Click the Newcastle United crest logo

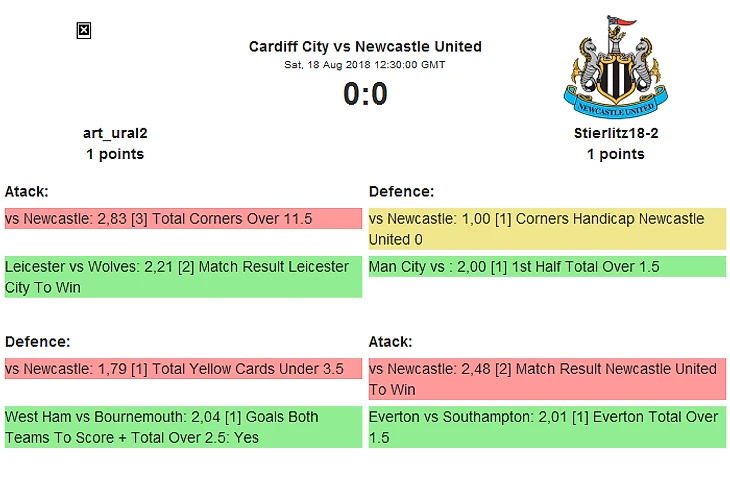pyautogui.click(x=614, y=67)
